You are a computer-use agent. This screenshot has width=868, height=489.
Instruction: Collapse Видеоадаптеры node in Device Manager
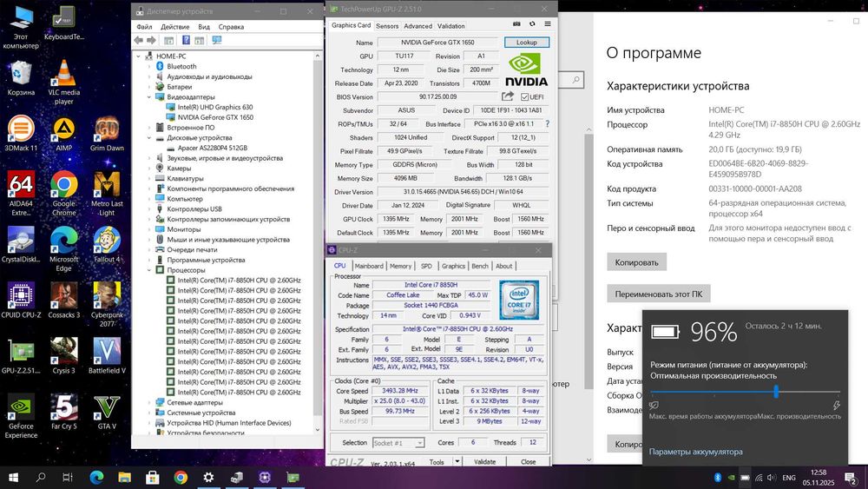click(x=149, y=97)
